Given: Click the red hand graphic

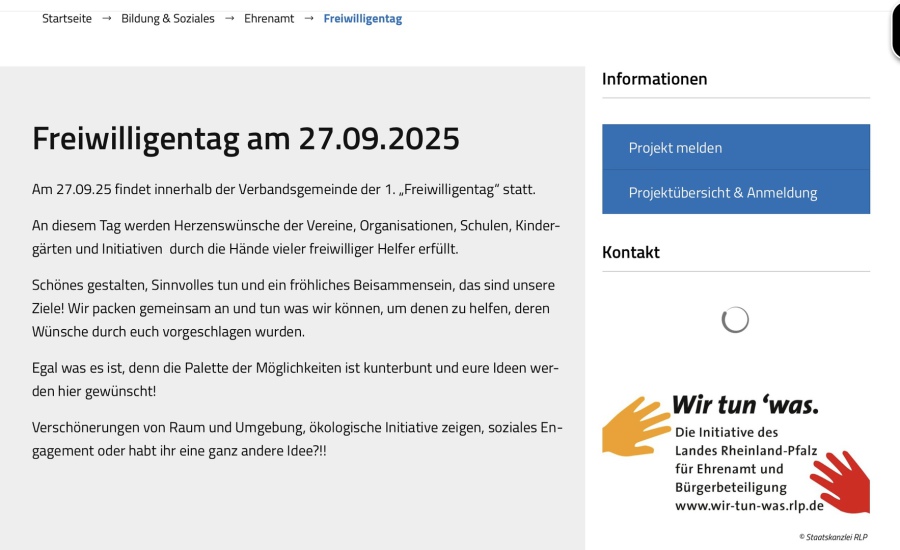Looking at the screenshot, I should (x=841, y=482).
